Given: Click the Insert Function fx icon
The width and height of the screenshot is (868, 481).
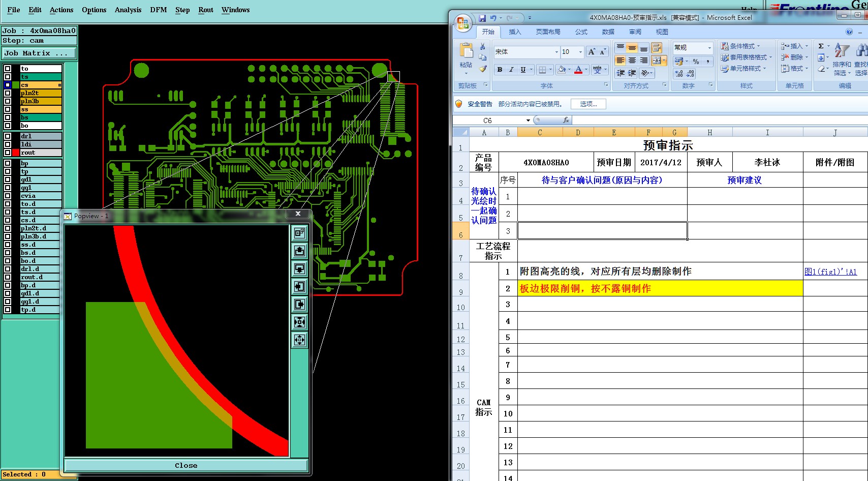Looking at the screenshot, I should click(x=566, y=120).
